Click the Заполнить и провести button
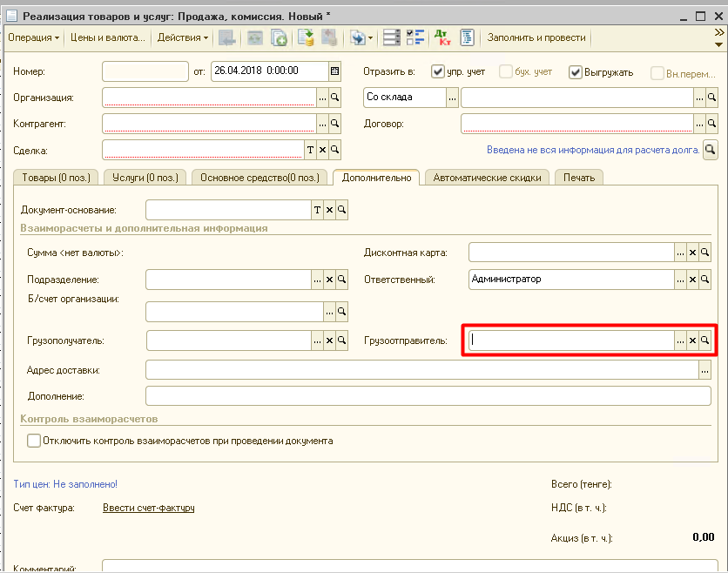 coord(536,37)
